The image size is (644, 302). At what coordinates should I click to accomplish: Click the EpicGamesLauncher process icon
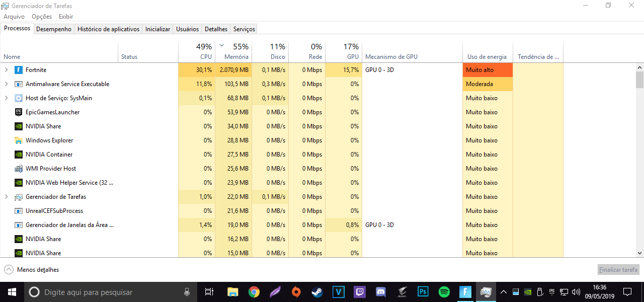pos(19,112)
